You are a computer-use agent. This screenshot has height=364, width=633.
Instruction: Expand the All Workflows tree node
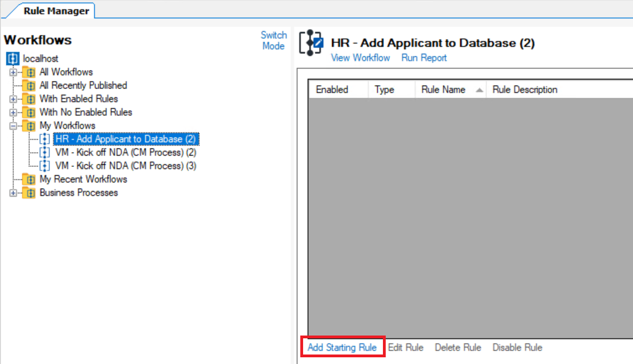pos(13,72)
